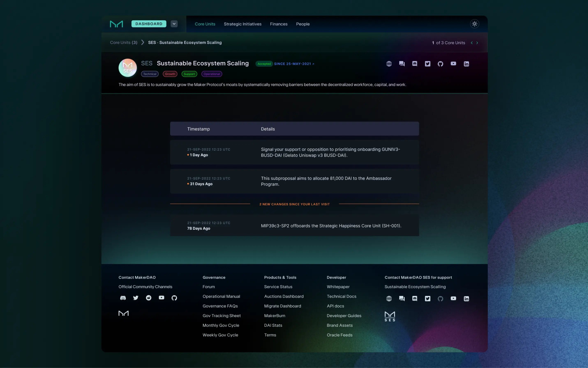Click the Timestamp column header

point(198,129)
